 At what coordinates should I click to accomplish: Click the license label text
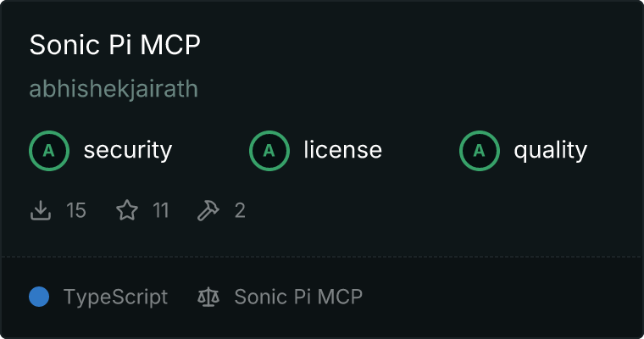343,149
